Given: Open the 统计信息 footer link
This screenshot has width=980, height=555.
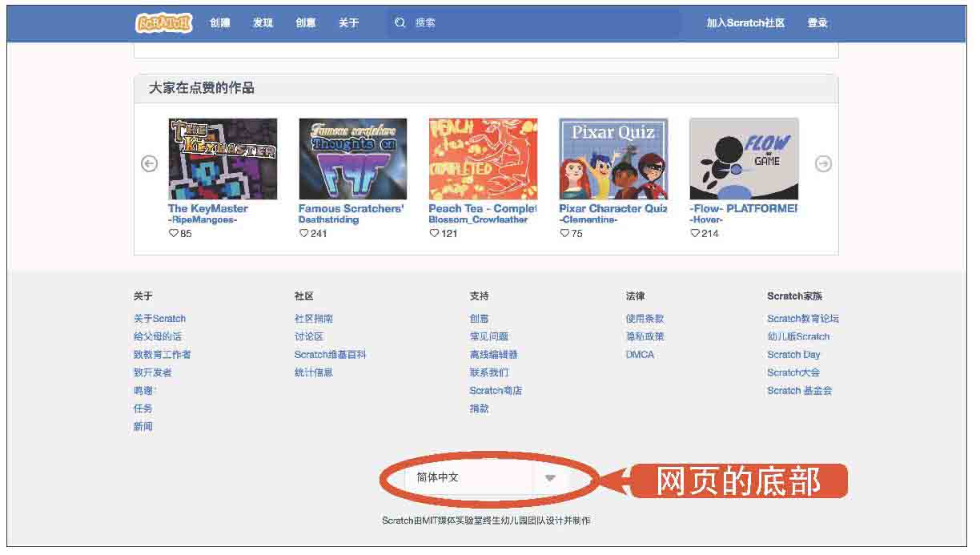Looking at the screenshot, I should point(314,372).
